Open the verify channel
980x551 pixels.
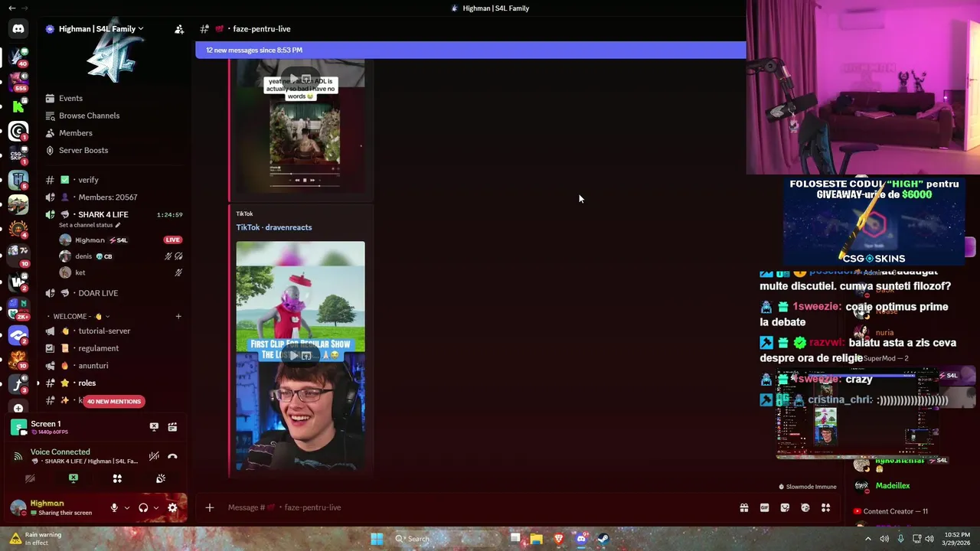113,180
